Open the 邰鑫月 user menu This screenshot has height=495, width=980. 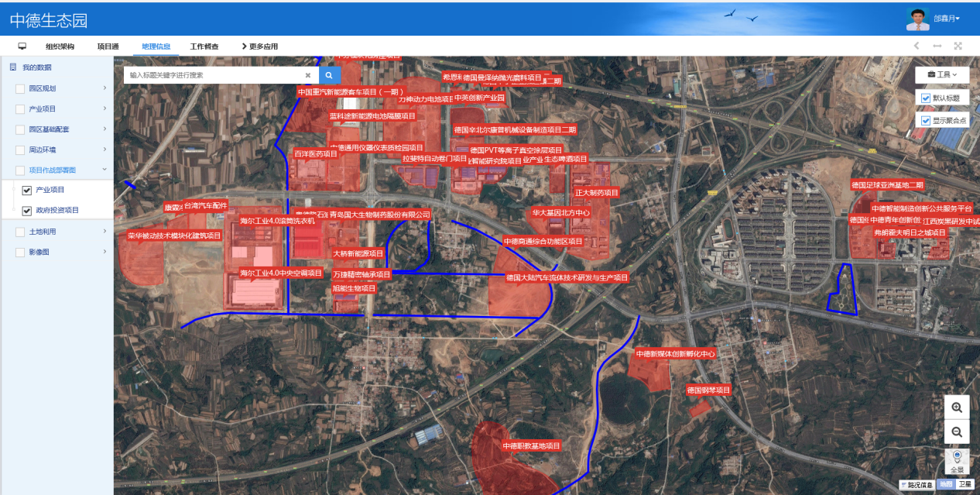pos(947,19)
